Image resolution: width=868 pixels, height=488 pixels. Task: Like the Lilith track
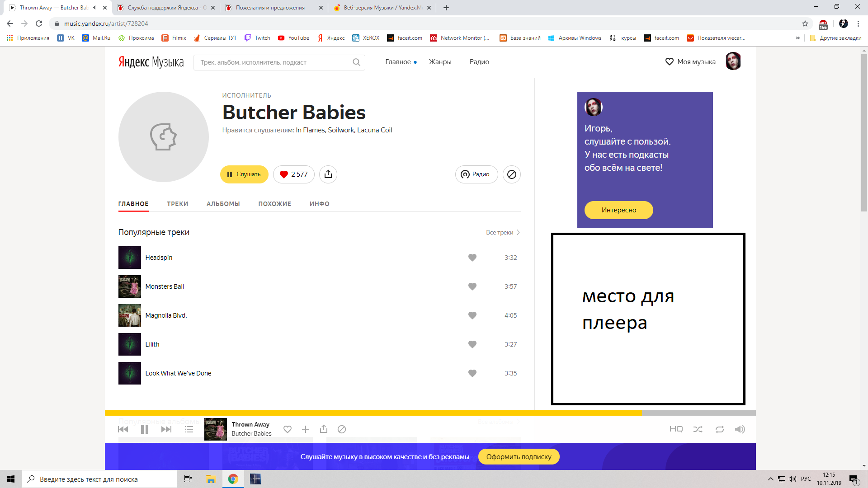point(472,344)
